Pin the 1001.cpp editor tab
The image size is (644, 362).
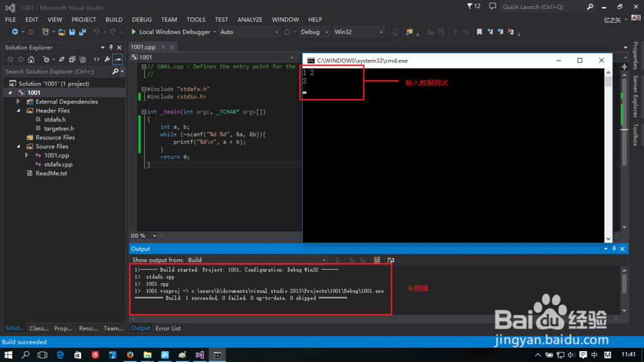pos(163,47)
